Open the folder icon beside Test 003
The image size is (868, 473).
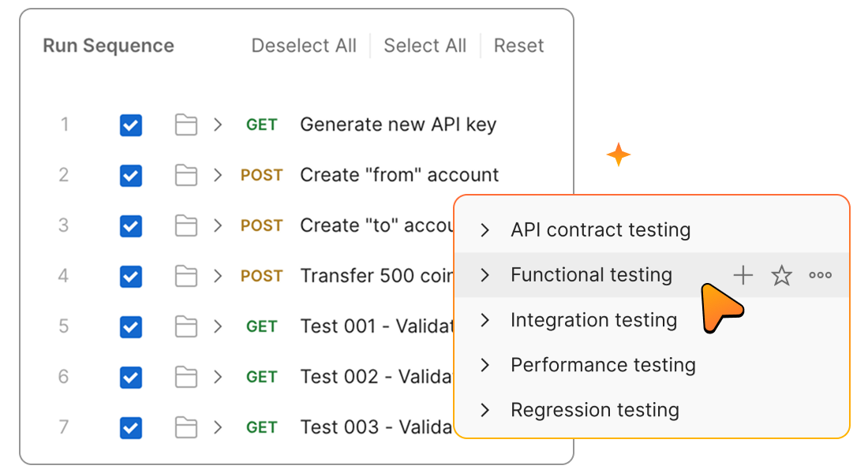185,427
